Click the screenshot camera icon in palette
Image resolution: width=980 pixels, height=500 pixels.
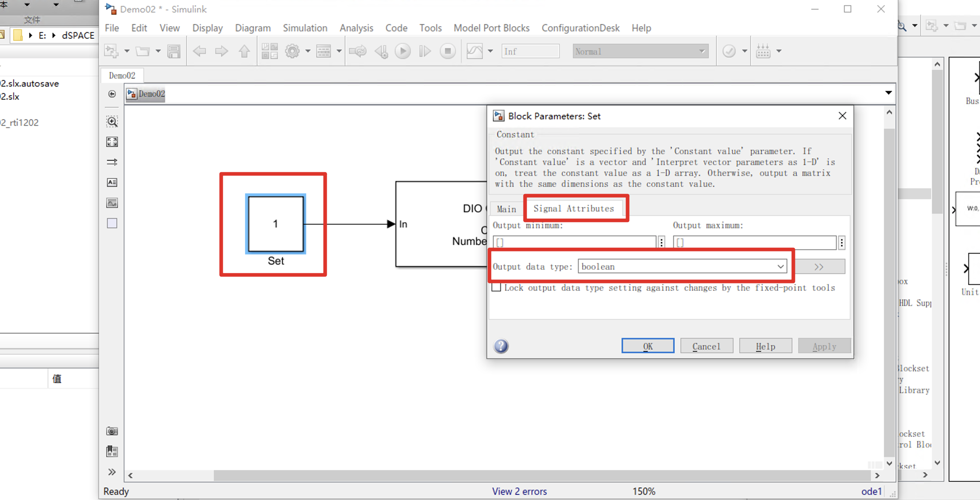click(x=112, y=431)
